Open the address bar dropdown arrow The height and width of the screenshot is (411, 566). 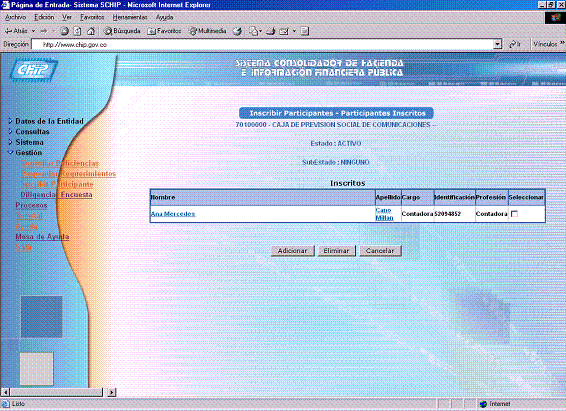(x=498, y=44)
